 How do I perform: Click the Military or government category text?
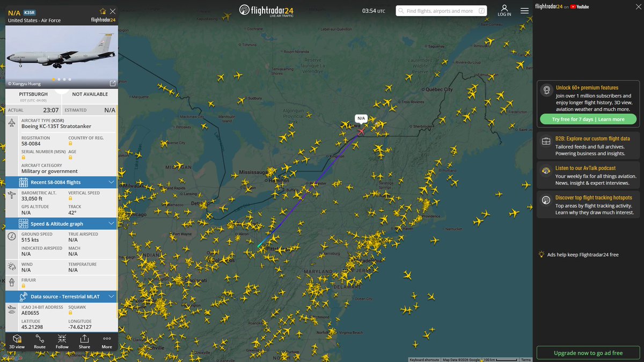click(x=49, y=172)
